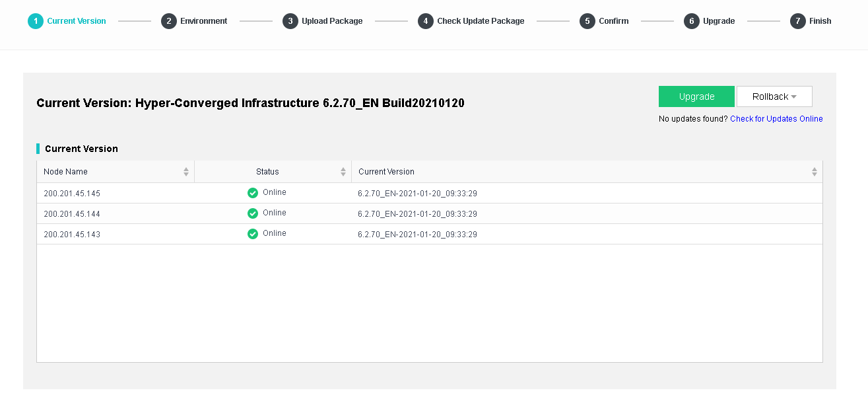Click the step 1 Current Version circle icon
The image size is (868, 411).
point(35,21)
